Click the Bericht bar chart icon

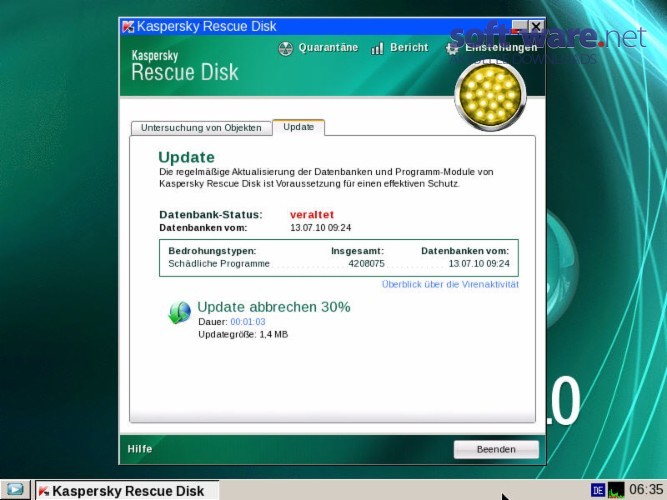pyautogui.click(x=377, y=49)
